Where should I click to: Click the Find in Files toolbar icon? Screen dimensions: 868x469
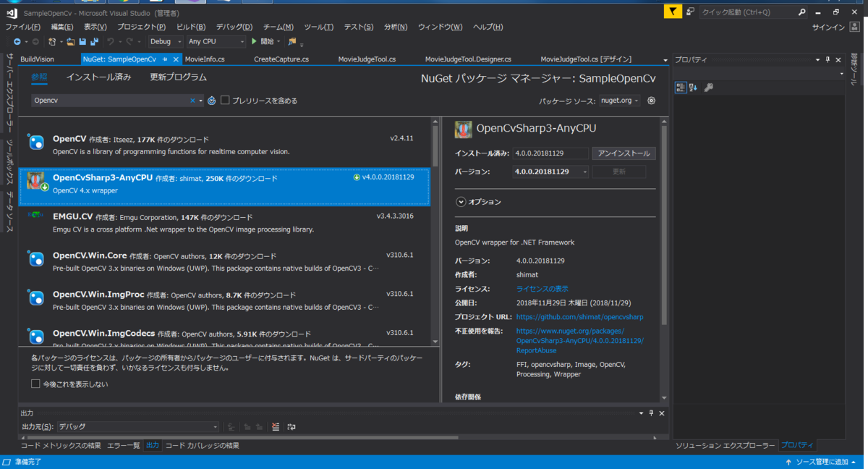[x=292, y=41]
